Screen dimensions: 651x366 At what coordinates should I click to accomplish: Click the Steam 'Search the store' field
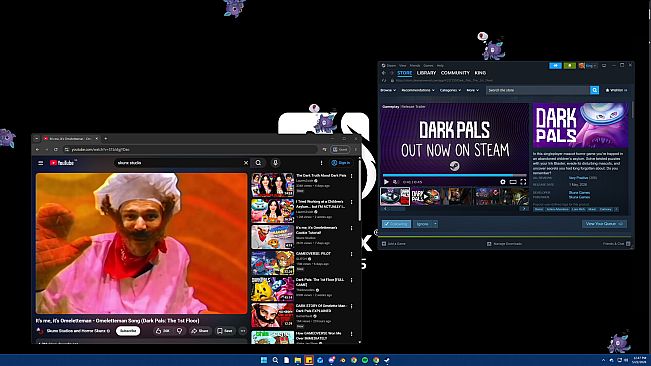click(x=538, y=90)
